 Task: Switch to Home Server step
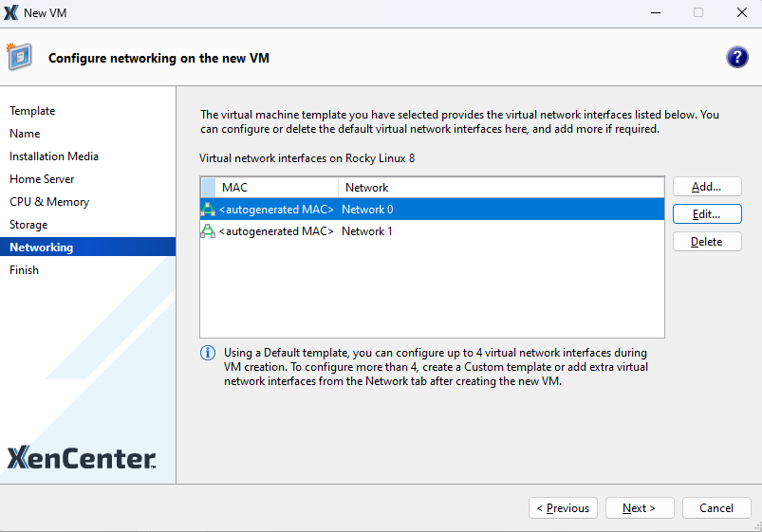coord(42,179)
